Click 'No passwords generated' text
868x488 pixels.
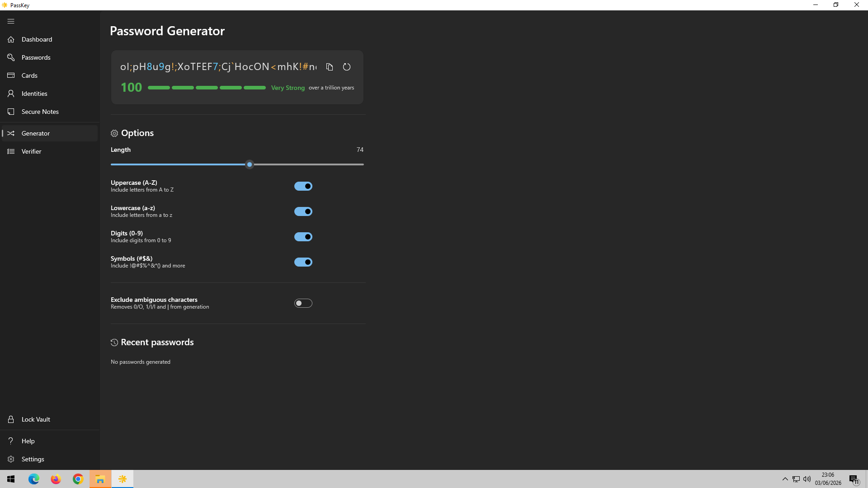click(141, 362)
